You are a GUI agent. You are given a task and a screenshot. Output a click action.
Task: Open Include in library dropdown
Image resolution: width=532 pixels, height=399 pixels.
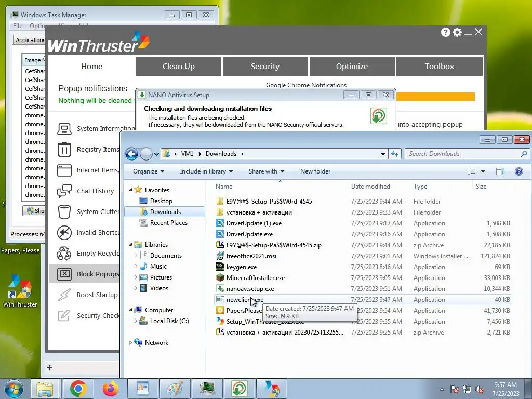pyautogui.click(x=206, y=171)
